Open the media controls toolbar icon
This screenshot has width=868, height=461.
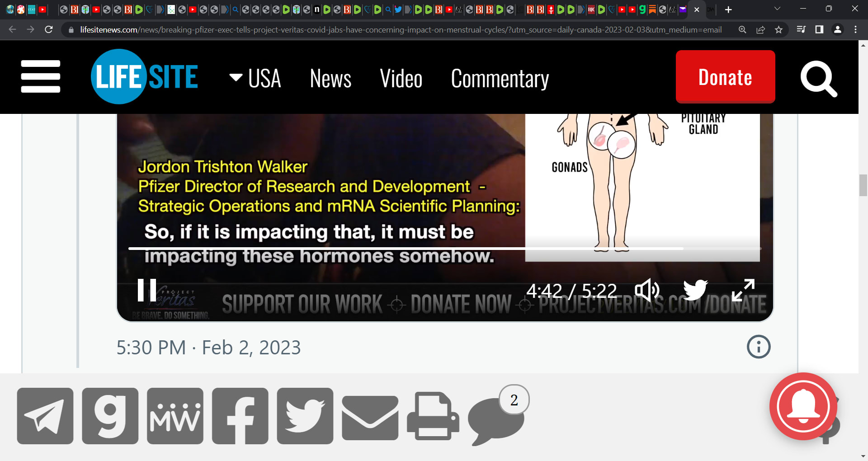point(801,29)
